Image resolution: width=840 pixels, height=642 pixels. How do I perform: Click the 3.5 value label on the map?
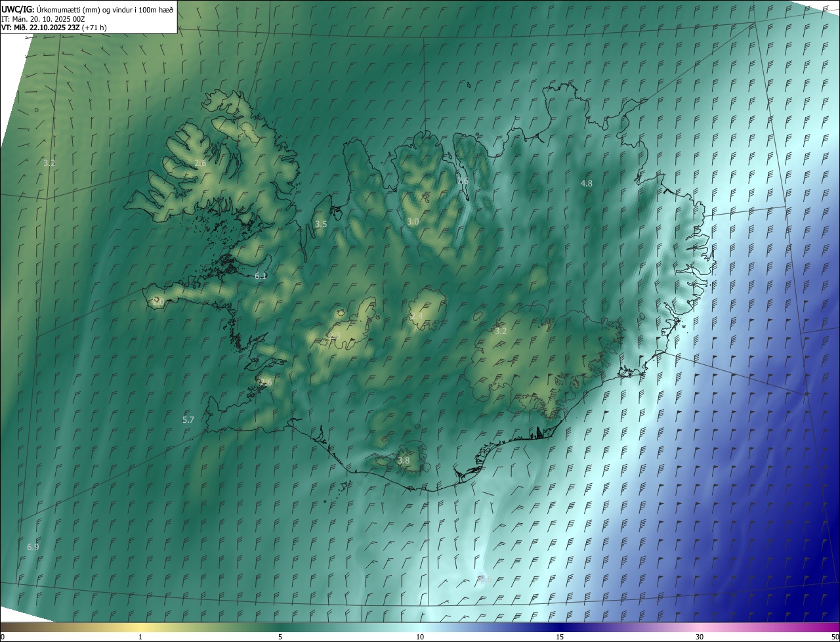[321, 225]
